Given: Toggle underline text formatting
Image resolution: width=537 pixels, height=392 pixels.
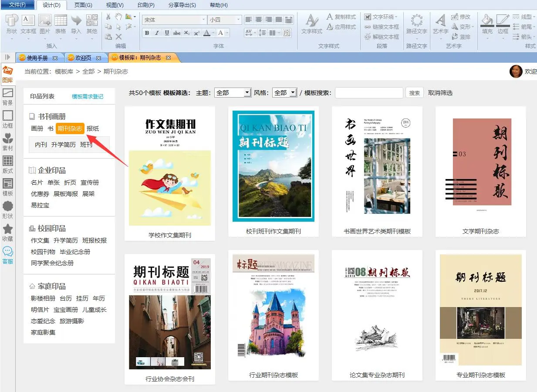Looking at the screenshot, I should pyautogui.click(x=167, y=33).
